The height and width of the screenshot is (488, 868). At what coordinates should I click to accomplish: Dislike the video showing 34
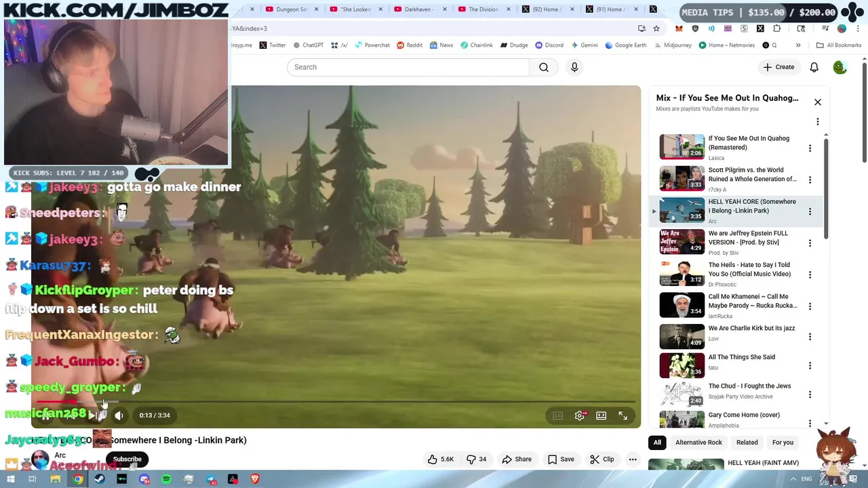tap(476, 460)
